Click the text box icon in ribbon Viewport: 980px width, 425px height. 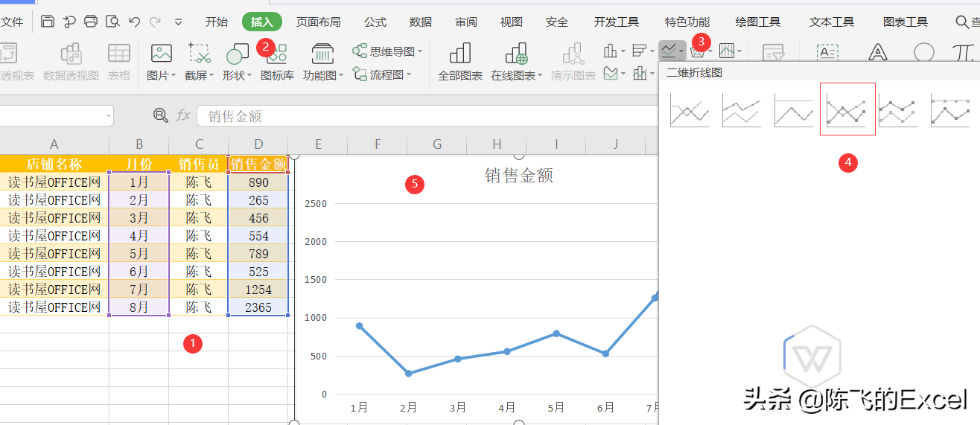click(827, 52)
